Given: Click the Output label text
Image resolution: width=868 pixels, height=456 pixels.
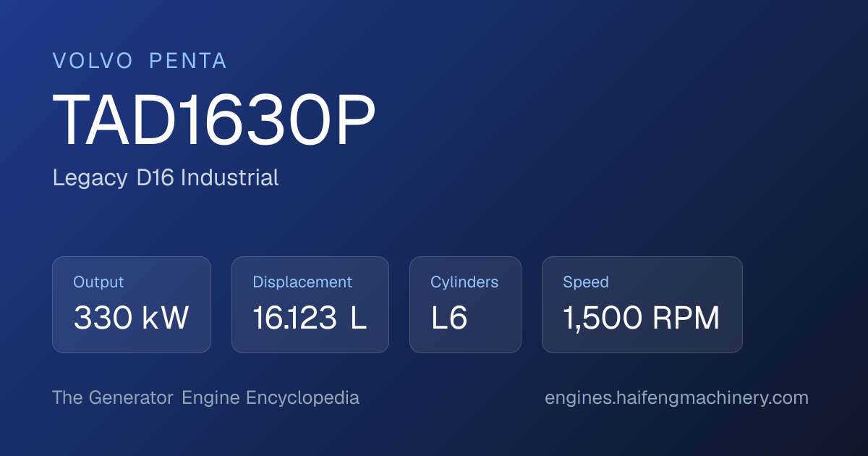Looking at the screenshot, I should tap(99, 282).
